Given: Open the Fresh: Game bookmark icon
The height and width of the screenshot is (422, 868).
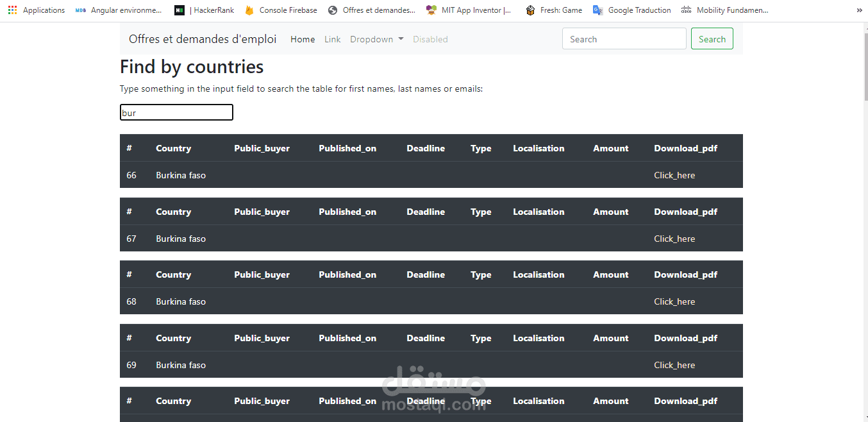Looking at the screenshot, I should (x=530, y=10).
